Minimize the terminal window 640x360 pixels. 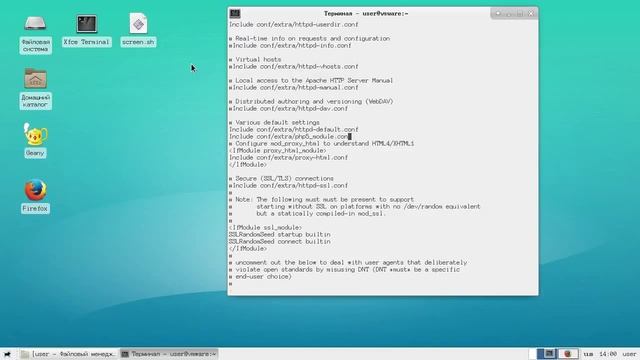pyautogui.click(x=509, y=14)
